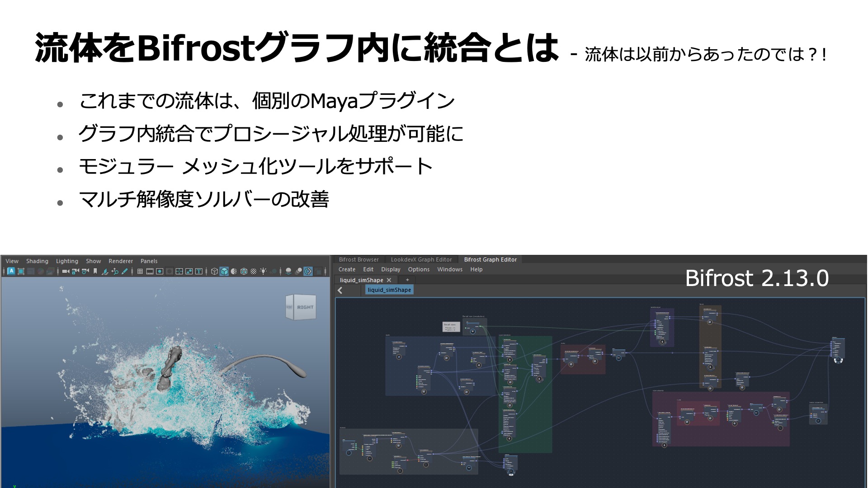This screenshot has height=488, width=868.
Task: Click the textured display checker icon
Action: coord(253,271)
